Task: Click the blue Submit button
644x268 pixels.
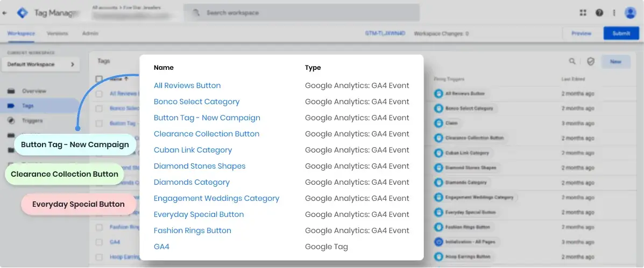Action: coord(621,33)
